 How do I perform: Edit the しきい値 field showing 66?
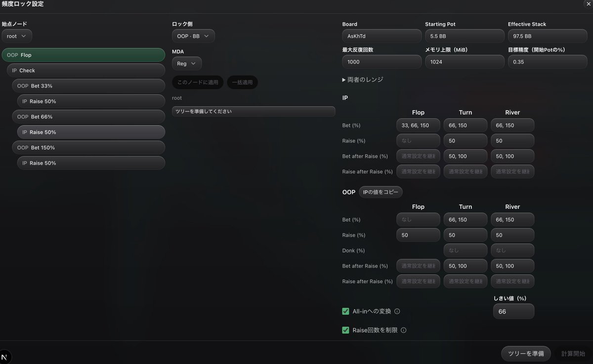(x=513, y=312)
